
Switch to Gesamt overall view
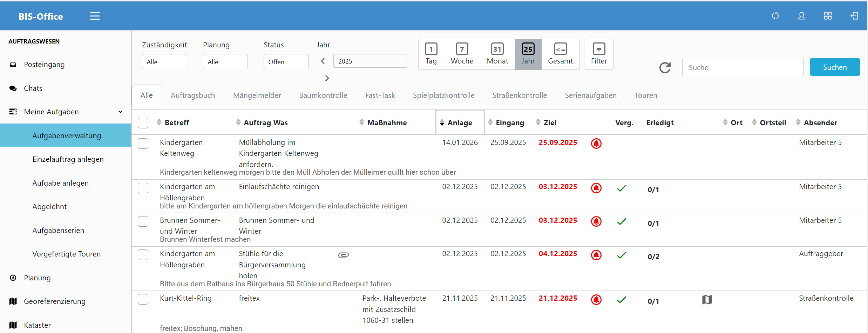[x=560, y=54]
